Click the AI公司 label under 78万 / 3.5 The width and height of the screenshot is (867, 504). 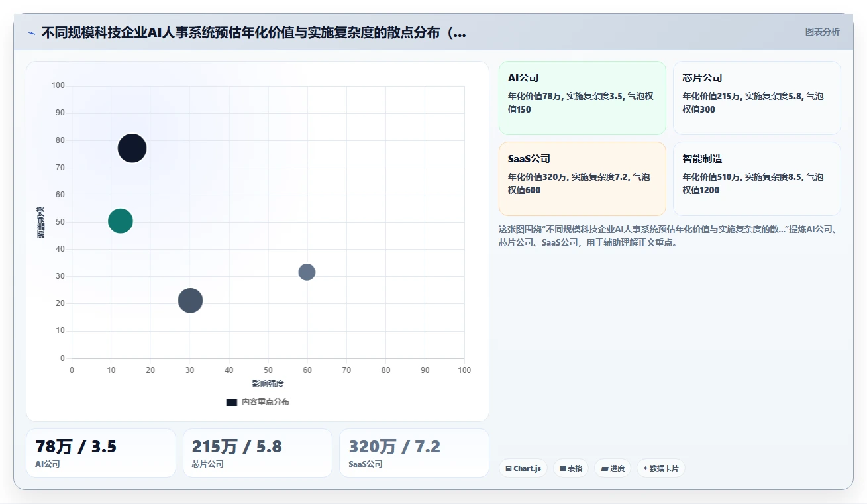tap(48, 464)
